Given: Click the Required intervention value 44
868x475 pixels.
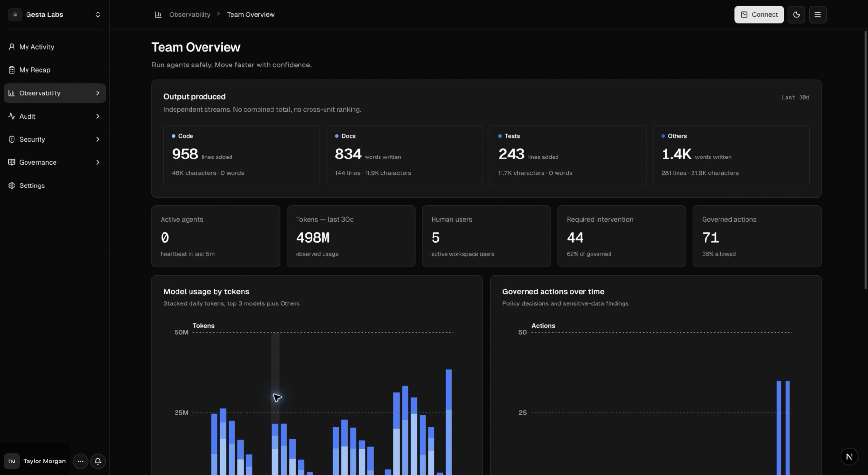Looking at the screenshot, I should click(x=575, y=237).
